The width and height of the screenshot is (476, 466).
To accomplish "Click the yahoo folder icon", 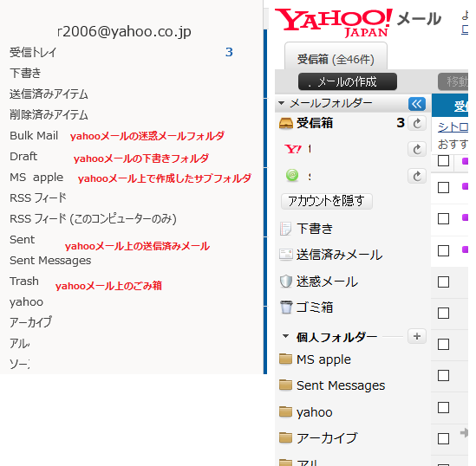I will pyautogui.click(x=285, y=411).
